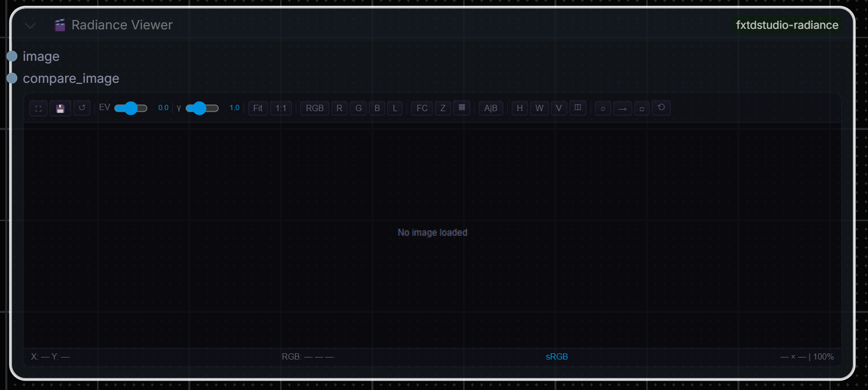Toggle the Z zebra button
This screenshot has width=868, height=390.
[x=443, y=109]
